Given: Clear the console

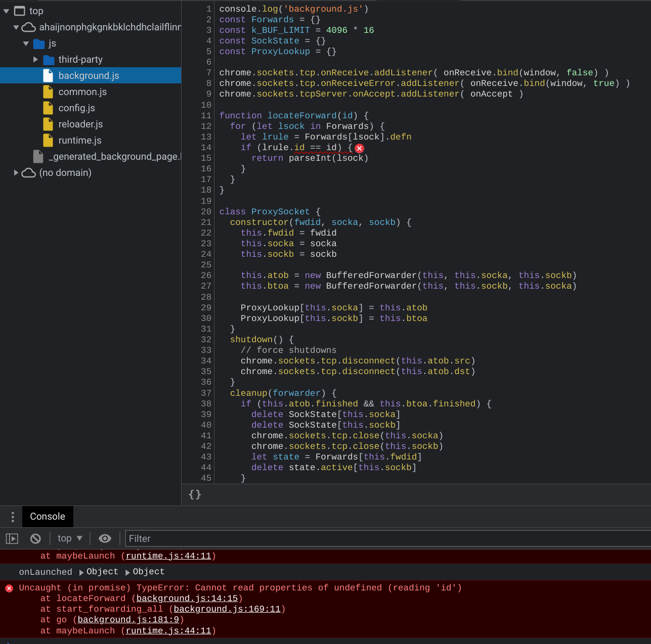Looking at the screenshot, I should [x=35, y=539].
